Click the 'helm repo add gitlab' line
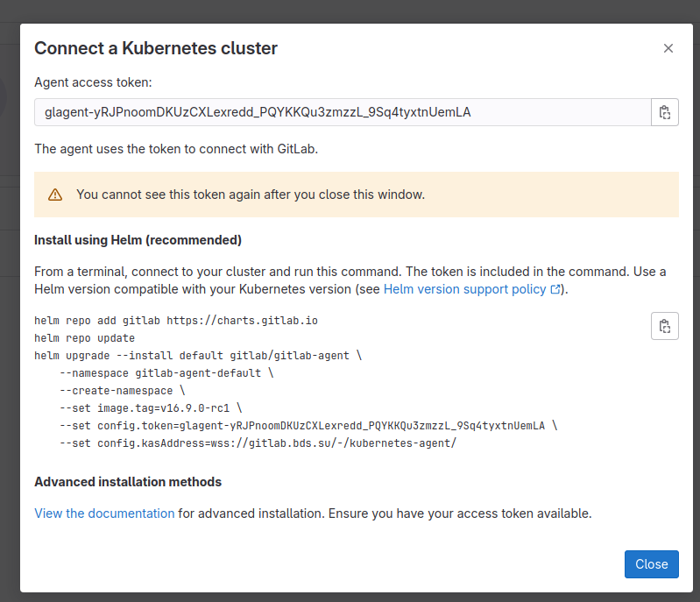Image resolution: width=700 pixels, height=602 pixels. [x=175, y=321]
